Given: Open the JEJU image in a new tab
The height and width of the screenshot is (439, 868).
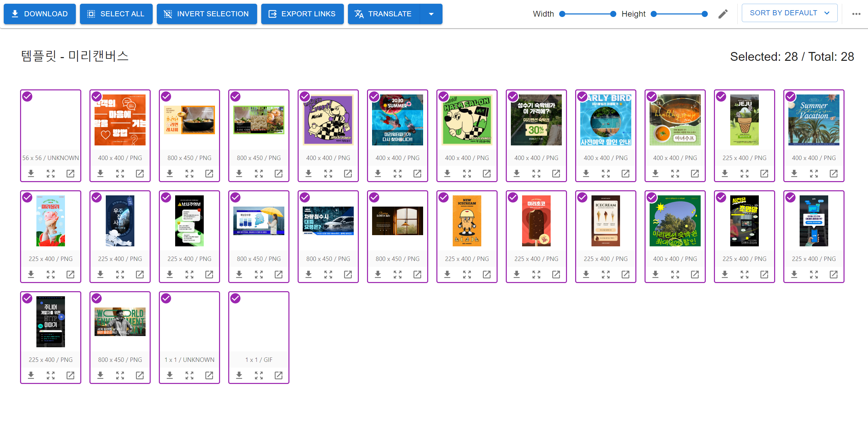Looking at the screenshot, I should coord(764,174).
